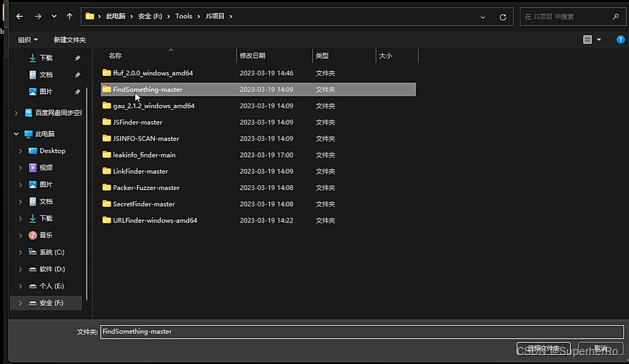Open view options dropdown arrow
Image resolution: width=629 pixels, height=364 pixels.
point(599,39)
